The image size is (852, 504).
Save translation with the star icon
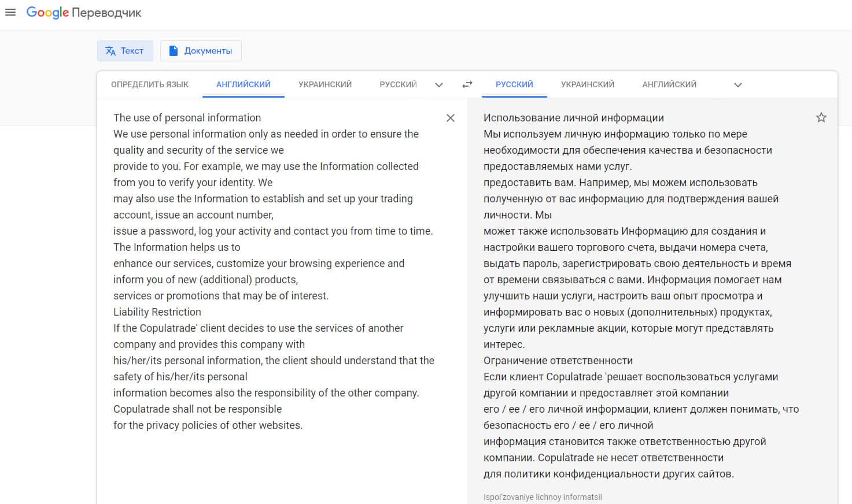tap(821, 118)
